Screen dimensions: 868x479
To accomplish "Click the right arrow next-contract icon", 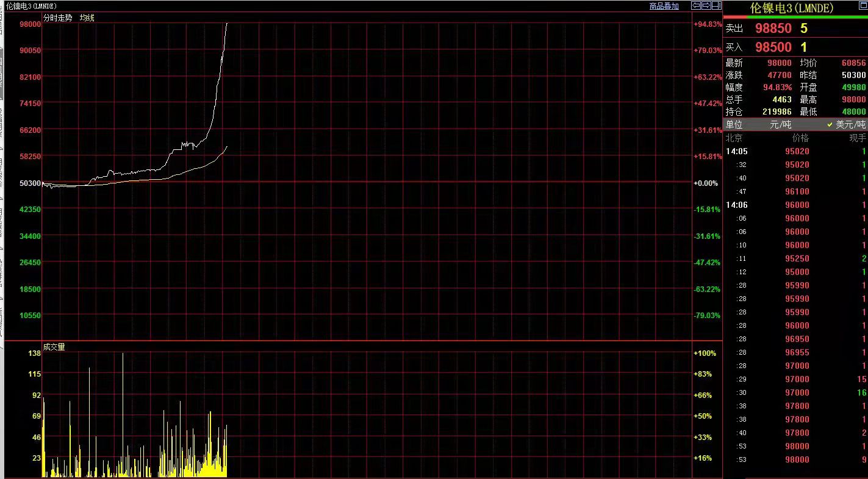I will [706, 5].
